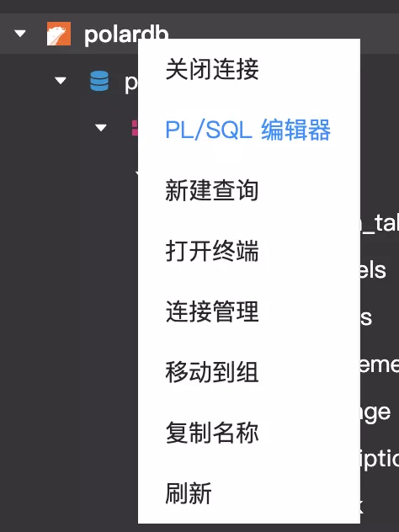Click the orange polardb connection icon
This screenshot has width=399, height=532.
59,34
